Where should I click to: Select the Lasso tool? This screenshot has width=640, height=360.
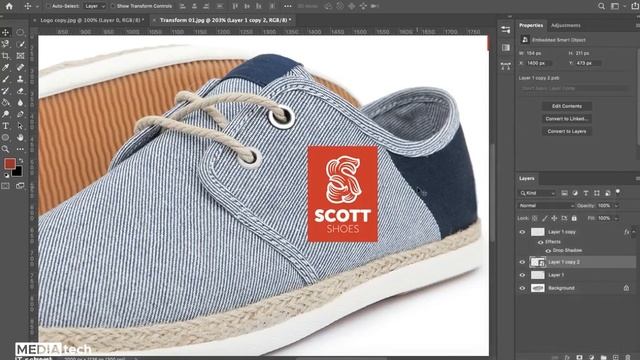[x=6, y=44]
